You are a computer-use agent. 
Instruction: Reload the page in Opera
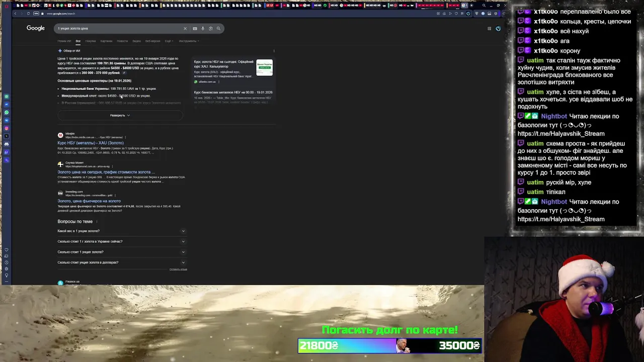28,14
